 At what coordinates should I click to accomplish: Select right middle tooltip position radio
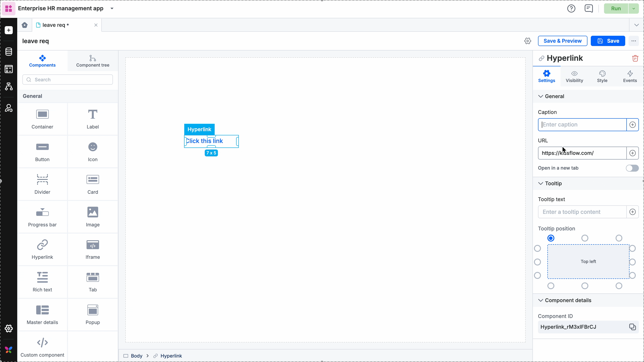pos(632,262)
